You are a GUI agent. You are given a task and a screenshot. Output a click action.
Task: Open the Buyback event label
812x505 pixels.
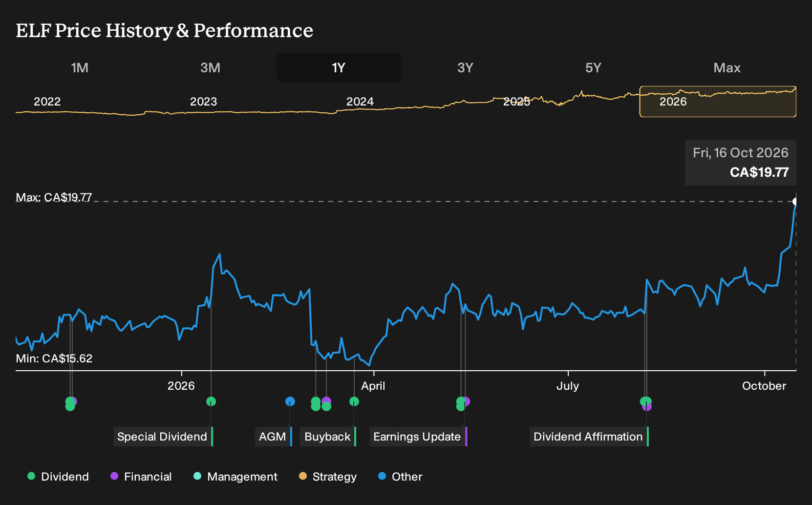click(x=328, y=437)
